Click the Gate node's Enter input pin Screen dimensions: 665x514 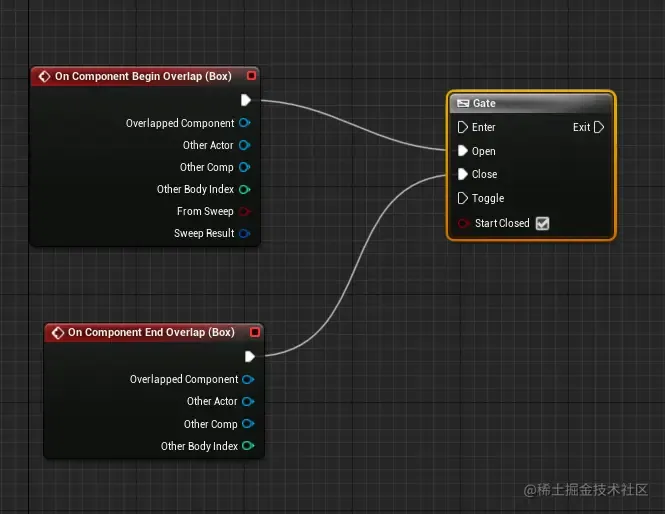(x=462, y=127)
